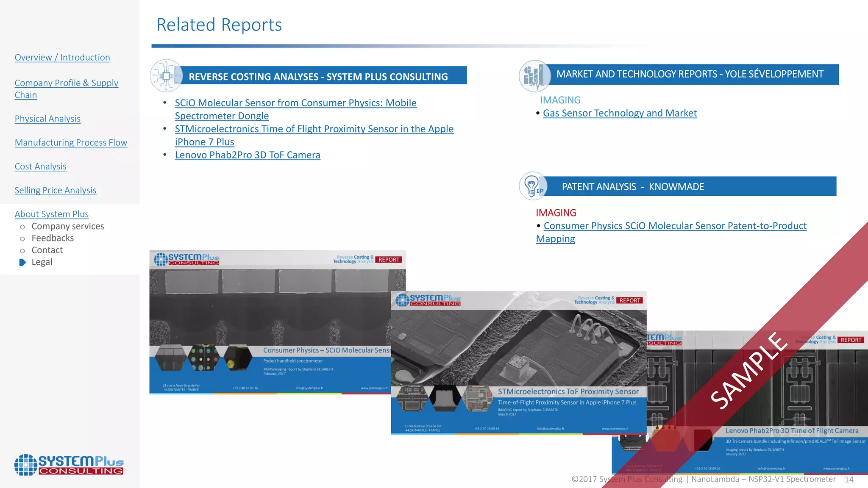
Task: Click the hollow bullet beside Company services
Action: tap(22, 227)
